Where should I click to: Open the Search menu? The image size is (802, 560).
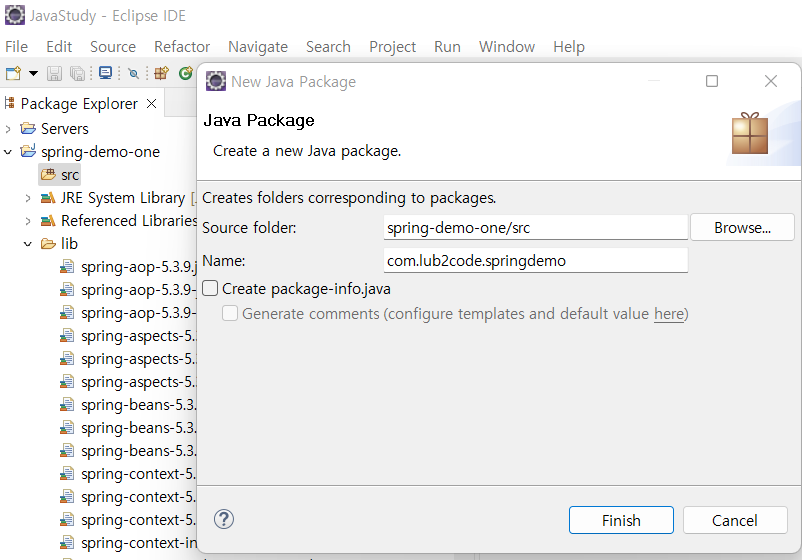pos(328,47)
